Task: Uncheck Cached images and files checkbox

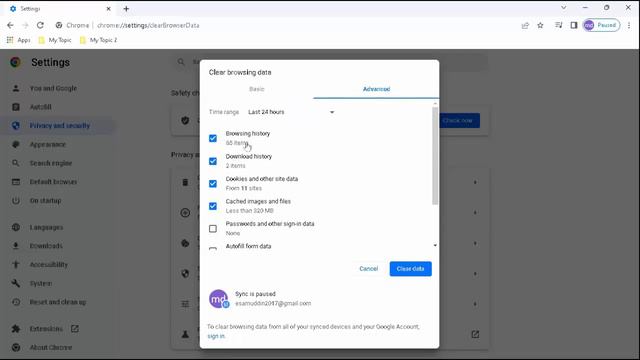Action: click(213, 206)
